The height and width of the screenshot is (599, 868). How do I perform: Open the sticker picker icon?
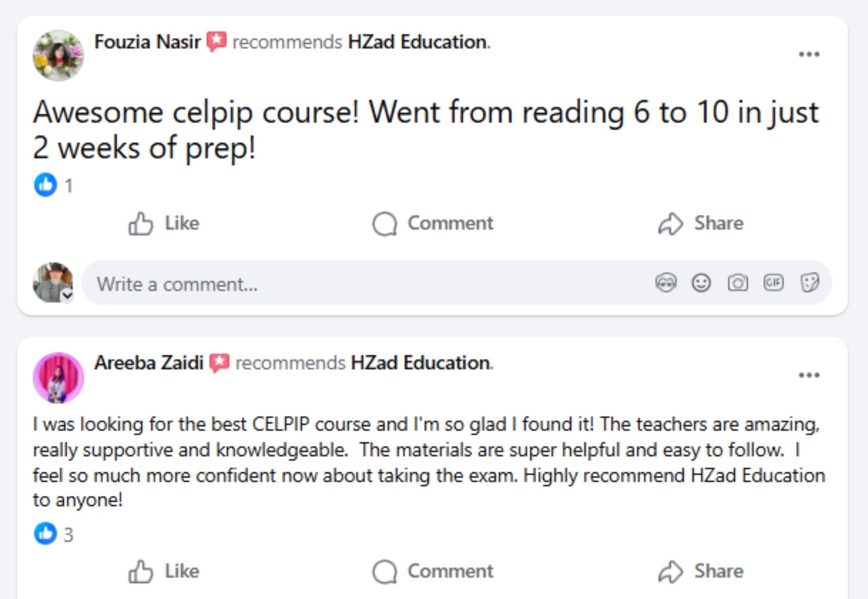tap(809, 283)
